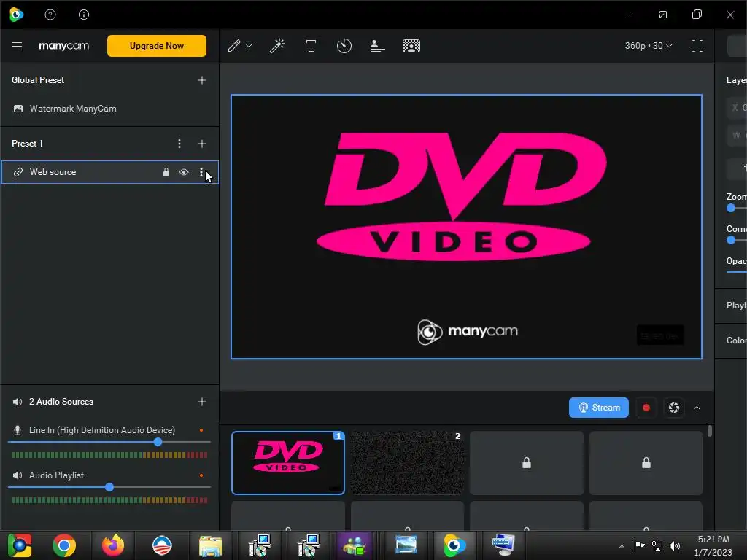Click the Global Preset heading

pyautogui.click(x=38, y=80)
